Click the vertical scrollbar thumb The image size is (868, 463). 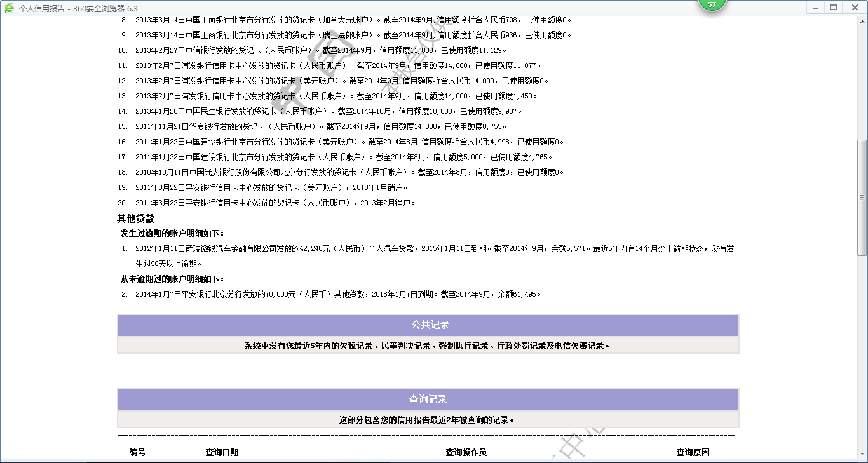pyautogui.click(x=862, y=198)
